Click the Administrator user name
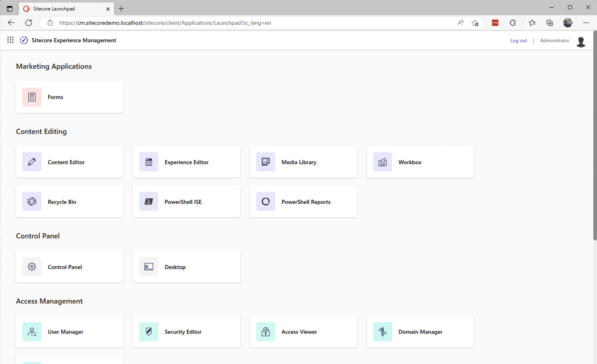The height and width of the screenshot is (364, 597). [555, 40]
